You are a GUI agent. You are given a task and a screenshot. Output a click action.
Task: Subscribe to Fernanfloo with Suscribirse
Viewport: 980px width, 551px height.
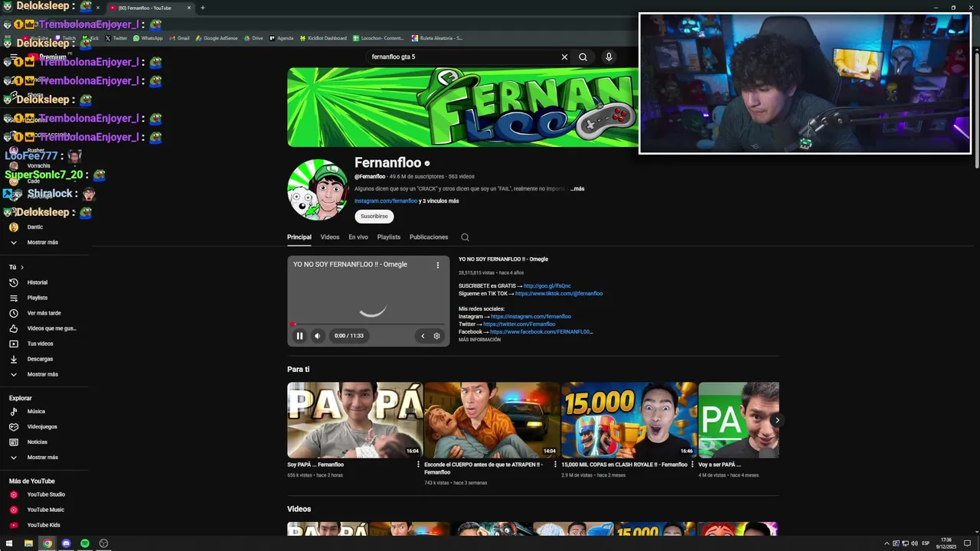(374, 216)
